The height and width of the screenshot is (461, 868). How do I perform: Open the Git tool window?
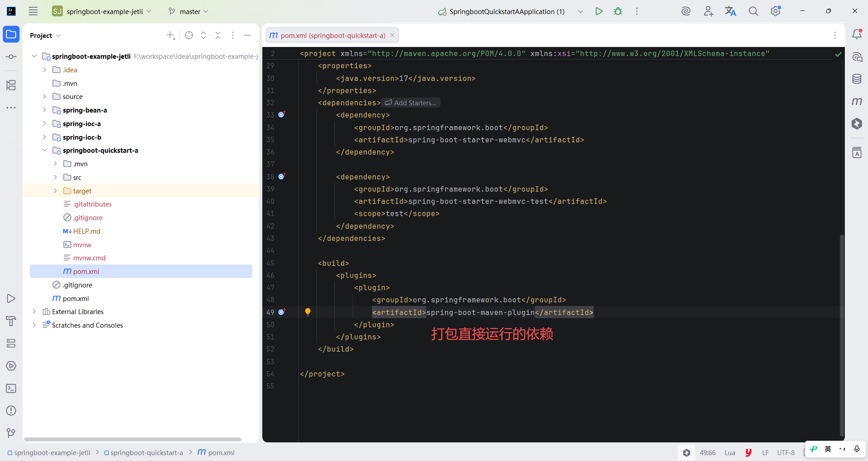11,433
